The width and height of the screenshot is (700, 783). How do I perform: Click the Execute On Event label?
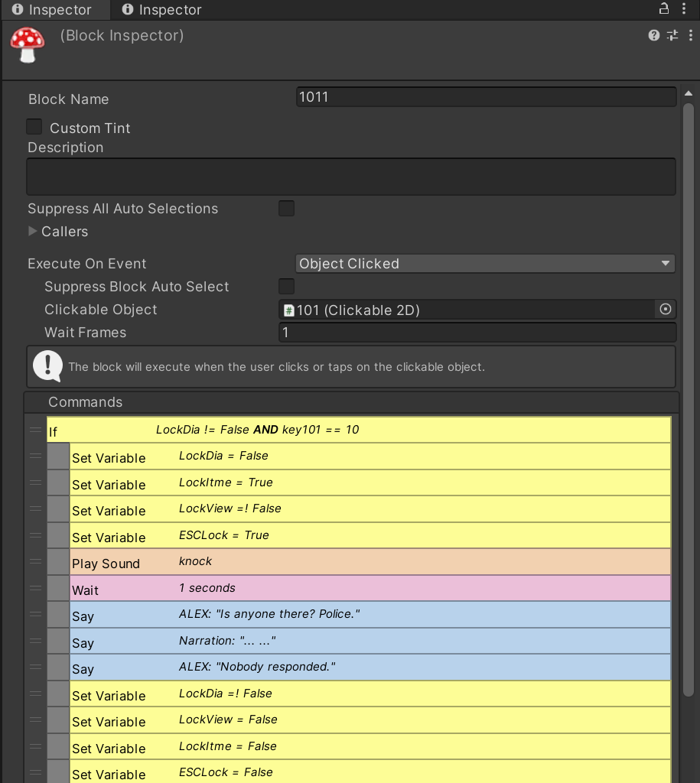tap(87, 264)
